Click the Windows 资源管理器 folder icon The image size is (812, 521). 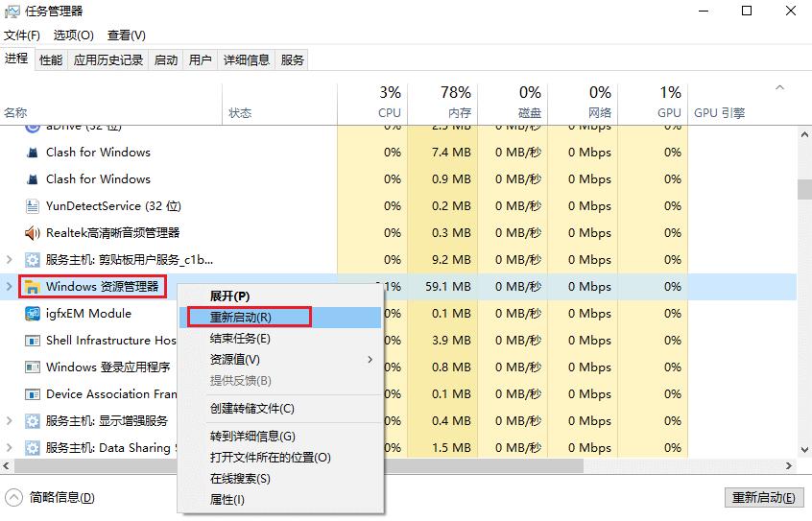click(x=33, y=286)
